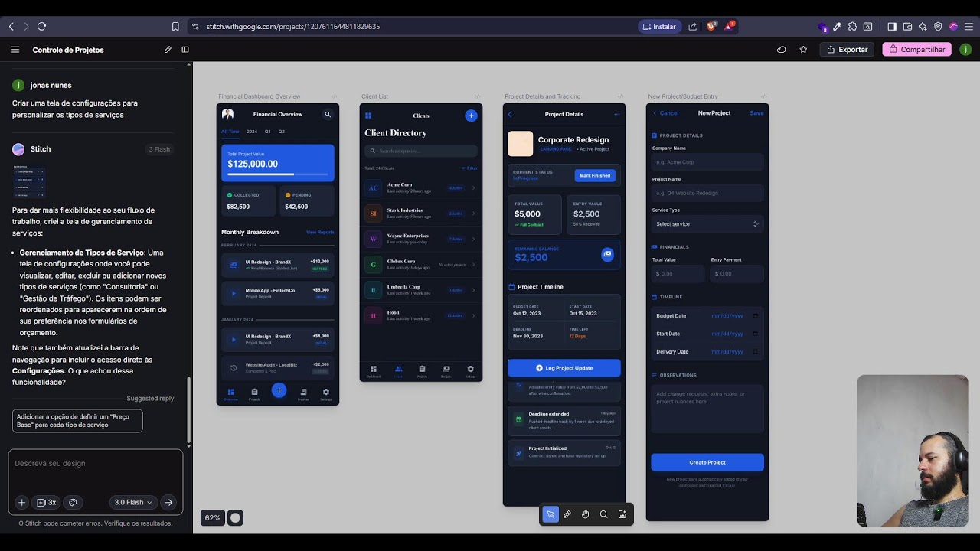This screenshot has width=980, height=551.
Task: Select the Q1 tab
Action: [x=268, y=132]
